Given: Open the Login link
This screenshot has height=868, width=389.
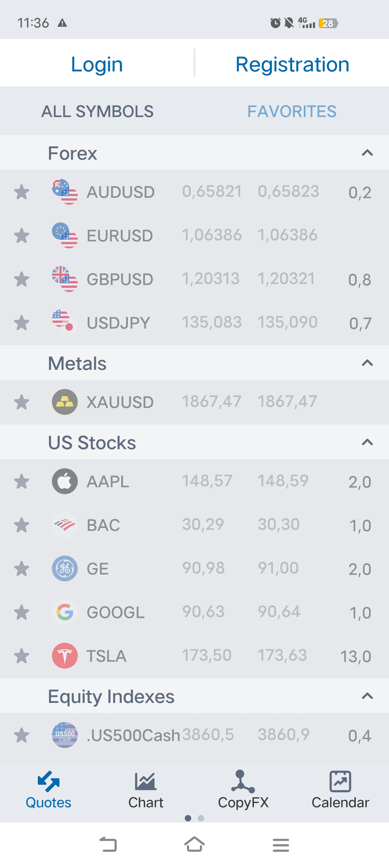Looking at the screenshot, I should point(97,64).
